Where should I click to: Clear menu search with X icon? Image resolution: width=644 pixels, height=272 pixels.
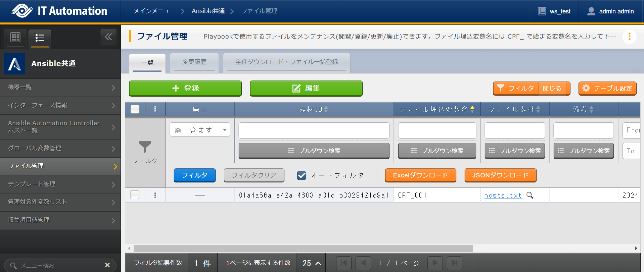tap(107, 265)
